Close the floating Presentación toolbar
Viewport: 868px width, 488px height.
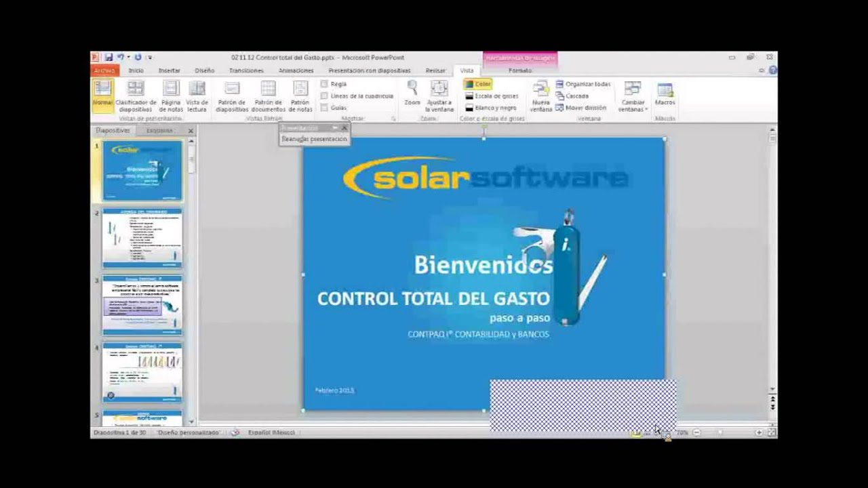point(344,128)
